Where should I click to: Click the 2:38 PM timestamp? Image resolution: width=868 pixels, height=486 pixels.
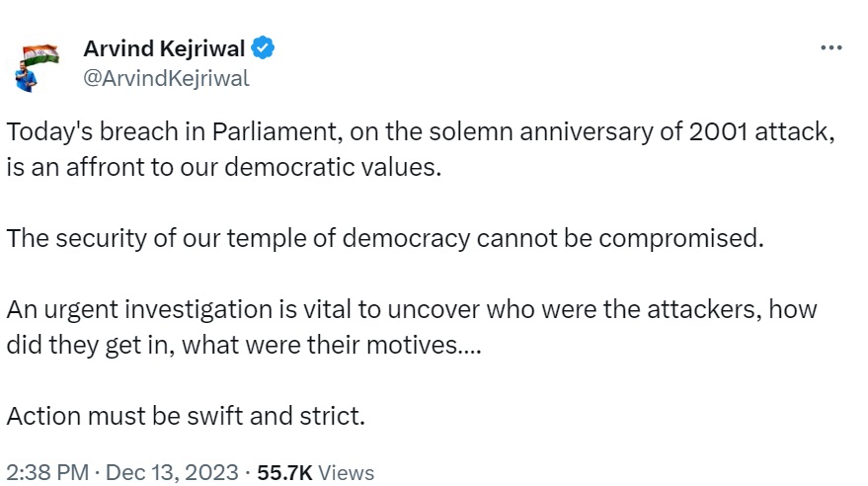46,473
